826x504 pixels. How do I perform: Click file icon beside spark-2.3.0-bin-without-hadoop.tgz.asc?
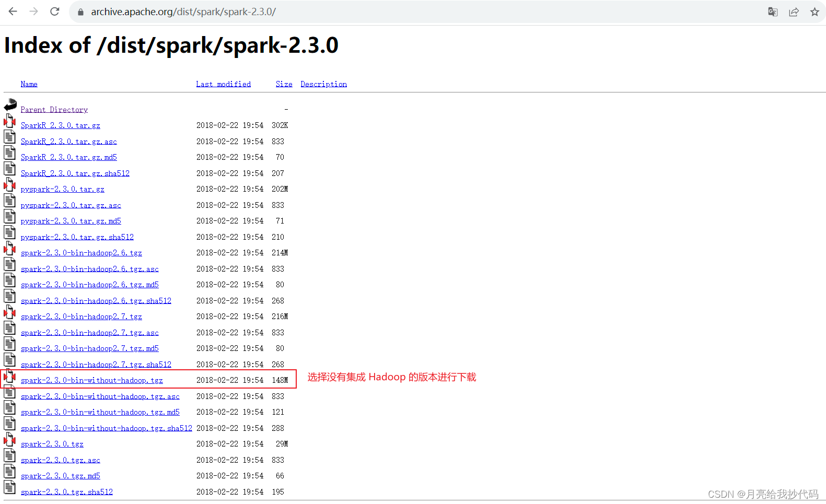[x=10, y=392]
